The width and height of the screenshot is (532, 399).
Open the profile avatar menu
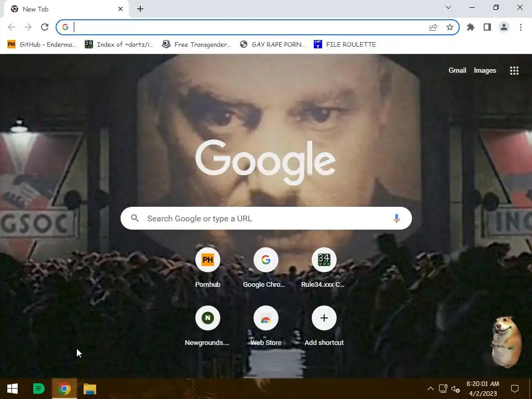coord(504,27)
